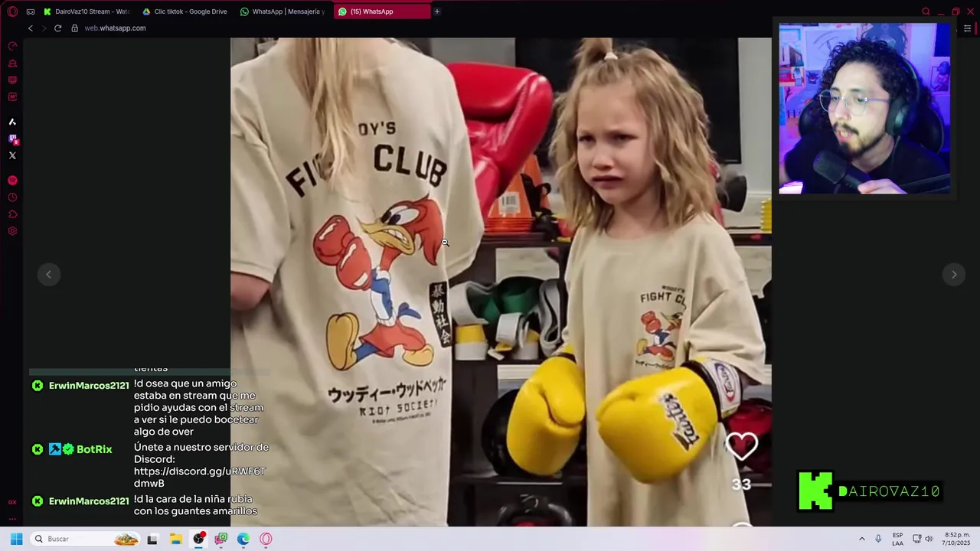Screen dimensions: 980x551
Task: View site security lock info
Action: (74, 28)
